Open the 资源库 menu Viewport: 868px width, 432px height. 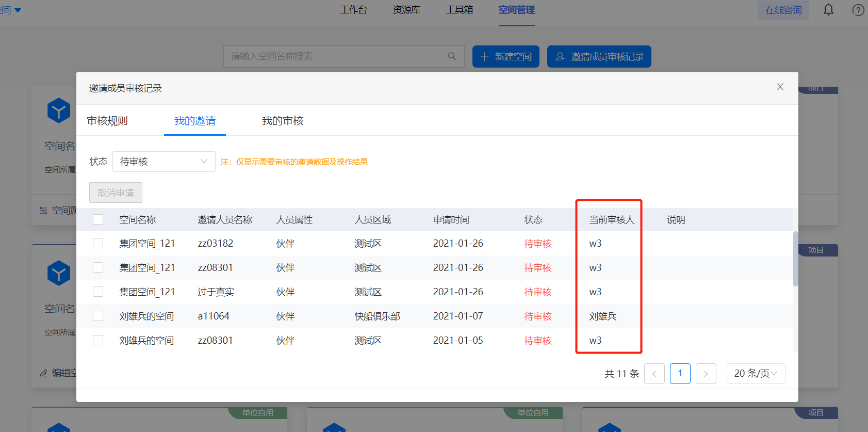pos(406,10)
